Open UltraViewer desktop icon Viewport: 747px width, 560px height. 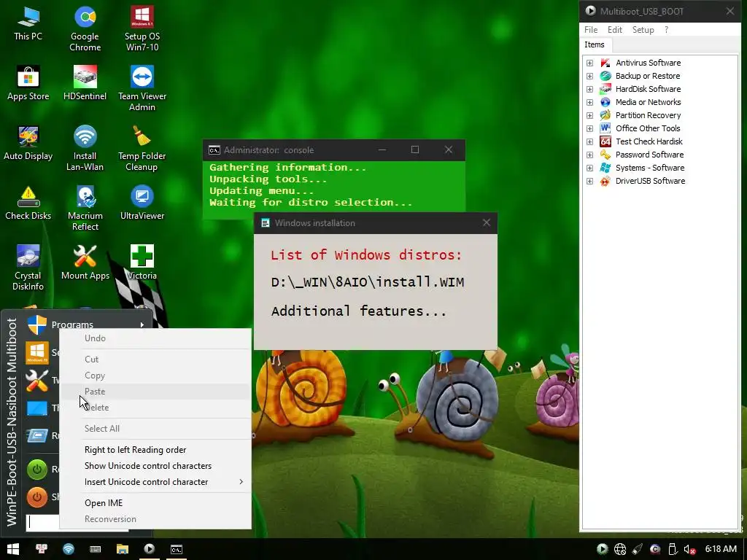tap(142, 203)
